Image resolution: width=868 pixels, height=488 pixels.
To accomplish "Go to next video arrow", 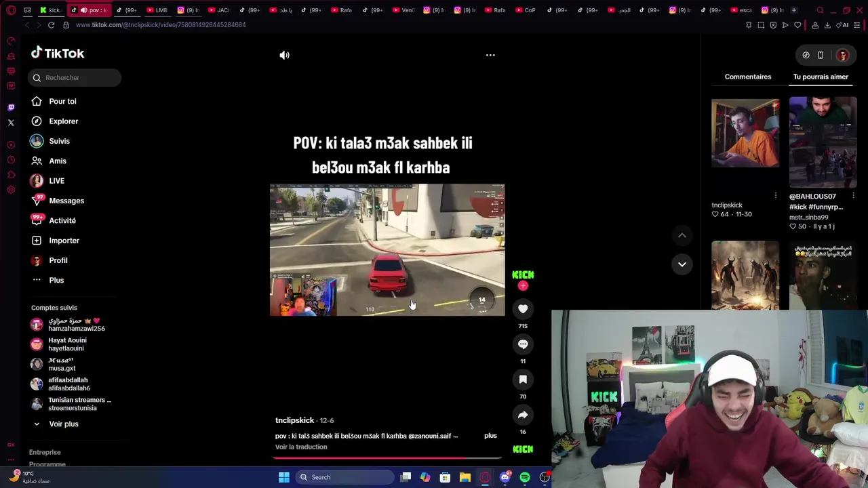I will tap(682, 264).
